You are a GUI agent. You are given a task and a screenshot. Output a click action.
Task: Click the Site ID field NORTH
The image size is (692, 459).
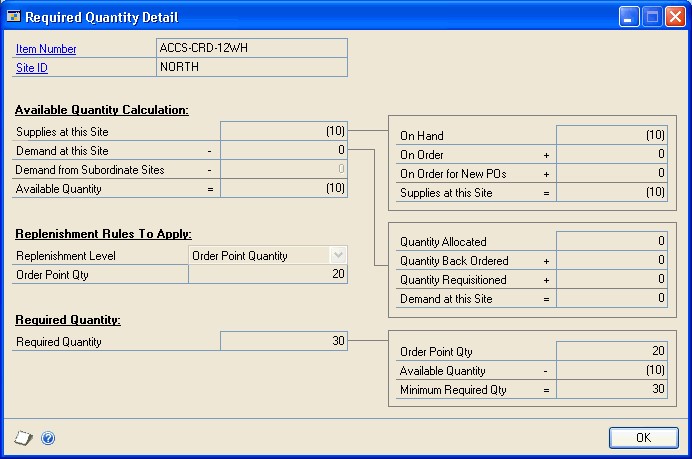[x=252, y=67]
